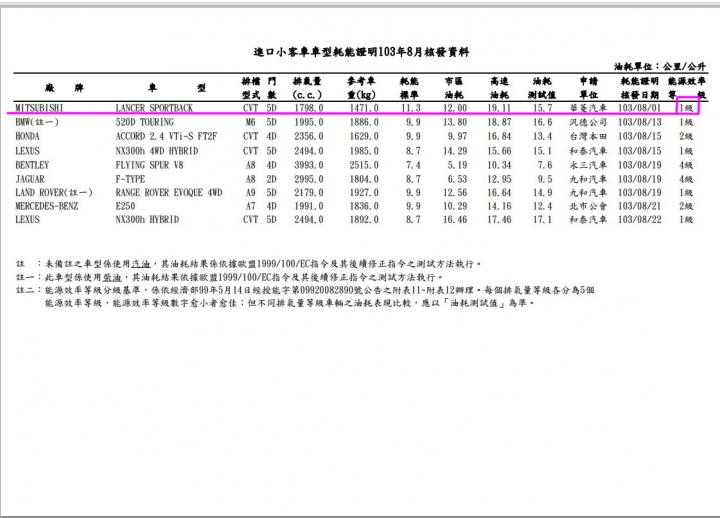
Task: Click reference weight 1629.0
Action: click(364, 136)
